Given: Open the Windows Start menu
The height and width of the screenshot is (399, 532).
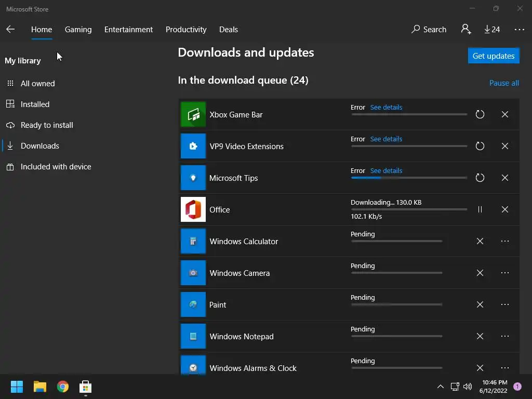Looking at the screenshot, I should [17, 387].
